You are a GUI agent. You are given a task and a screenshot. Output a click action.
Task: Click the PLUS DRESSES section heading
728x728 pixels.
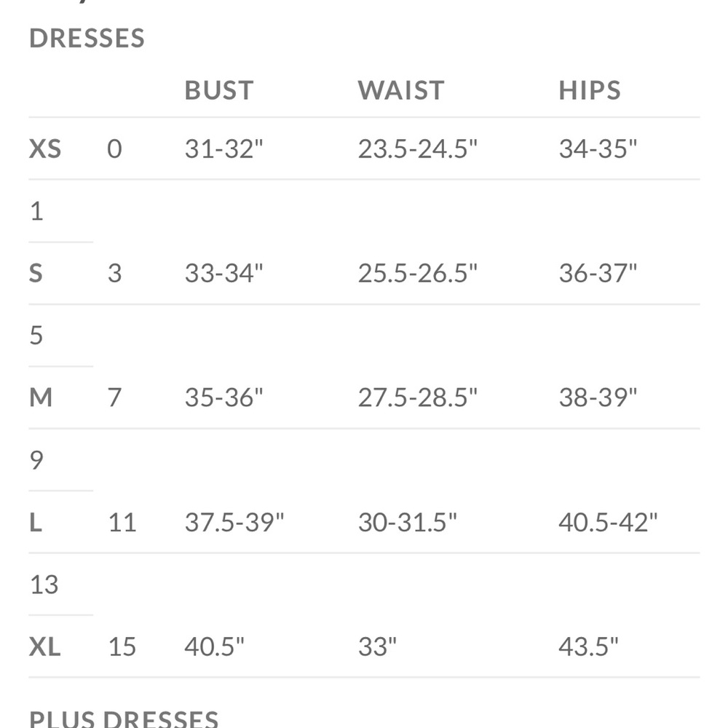click(x=124, y=719)
